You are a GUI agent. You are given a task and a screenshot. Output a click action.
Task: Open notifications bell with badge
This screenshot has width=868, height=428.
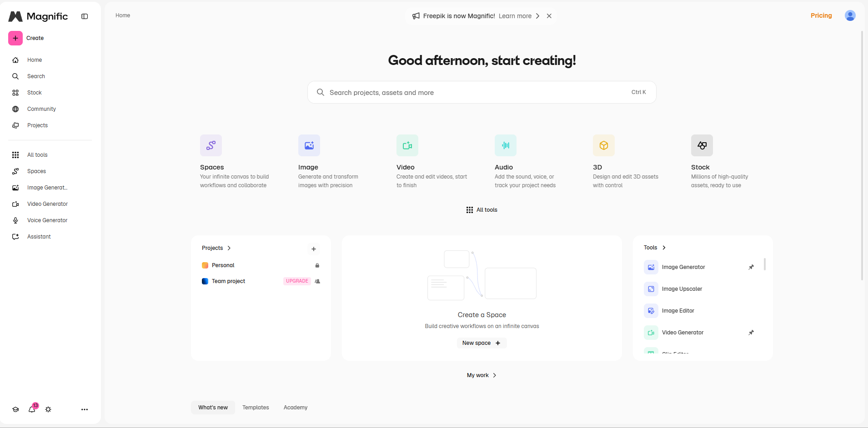[32, 409]
